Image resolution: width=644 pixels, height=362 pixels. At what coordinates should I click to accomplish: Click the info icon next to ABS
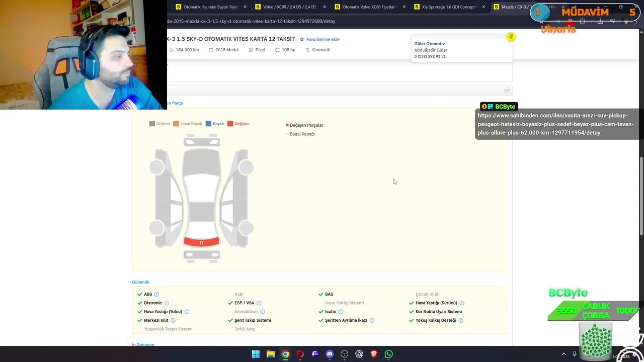(x=156, y=294)
